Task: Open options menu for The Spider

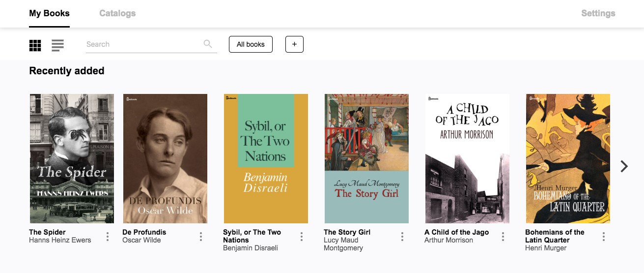Action: click(108, 237)
